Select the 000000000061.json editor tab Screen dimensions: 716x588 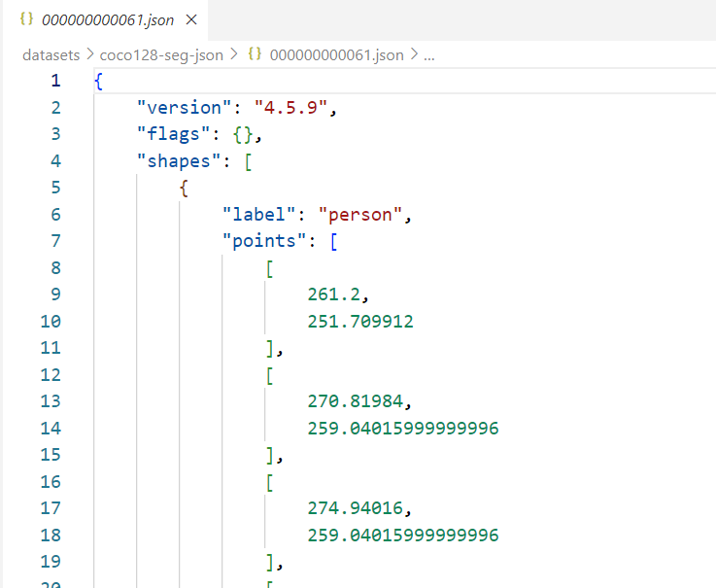coord(106,20)
